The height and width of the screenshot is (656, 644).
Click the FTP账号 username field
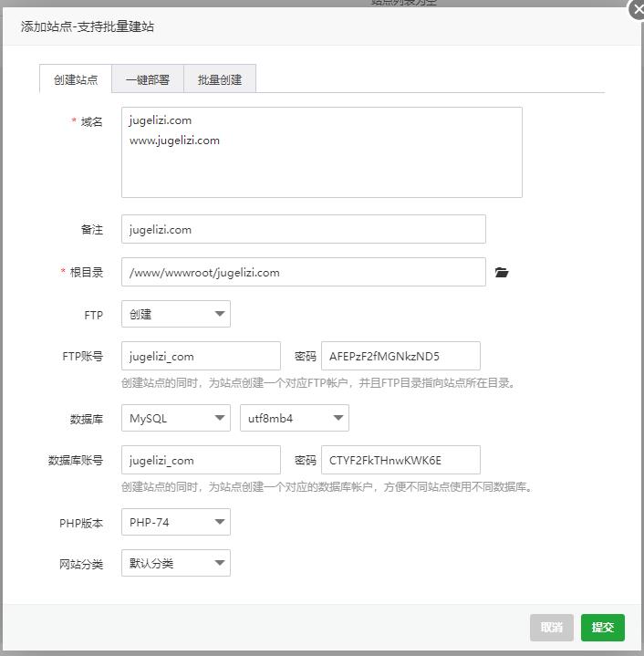tap(201, 356)
